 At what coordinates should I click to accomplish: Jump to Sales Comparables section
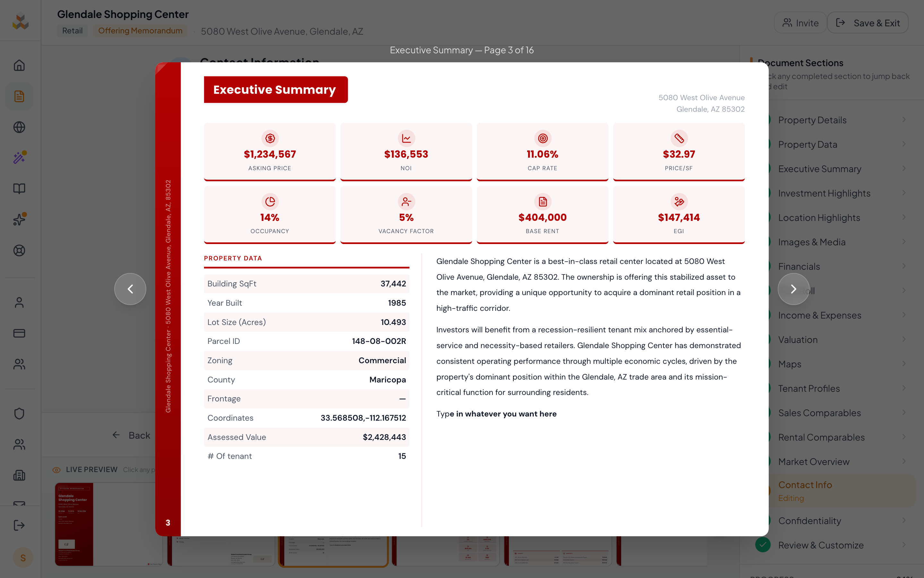tap(819, 413)
